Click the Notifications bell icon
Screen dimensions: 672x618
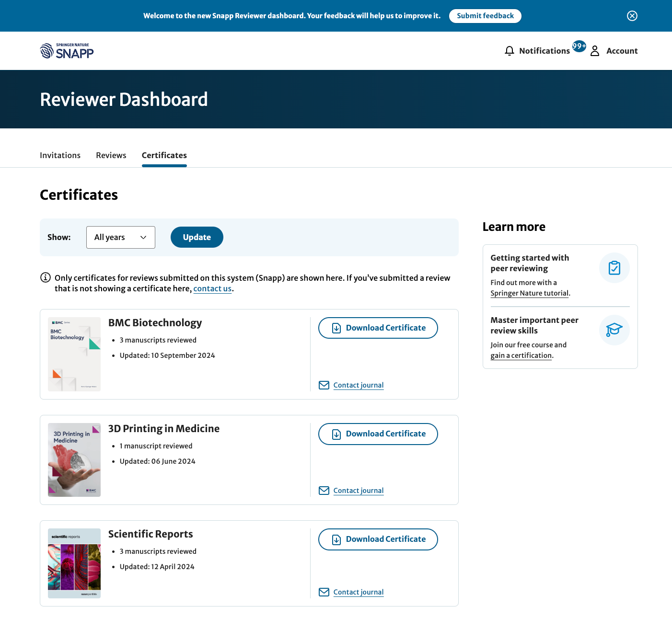pos(510,51)
